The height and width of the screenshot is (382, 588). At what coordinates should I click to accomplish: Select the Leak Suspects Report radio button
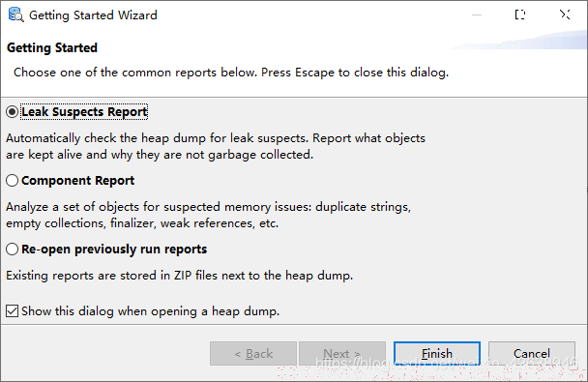(12, 112)
